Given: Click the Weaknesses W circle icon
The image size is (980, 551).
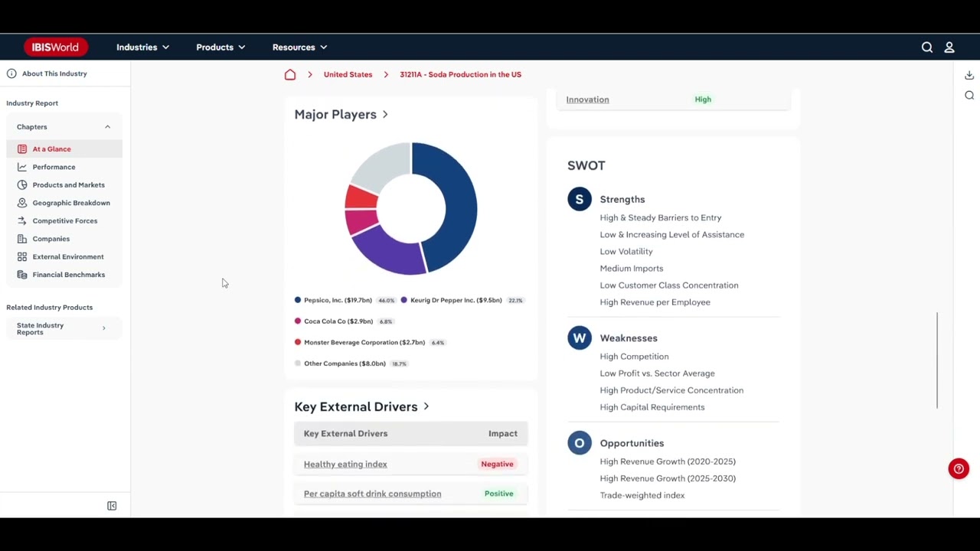Looking at the screenshot, I should pyautogui.click(x=580, y=337).
